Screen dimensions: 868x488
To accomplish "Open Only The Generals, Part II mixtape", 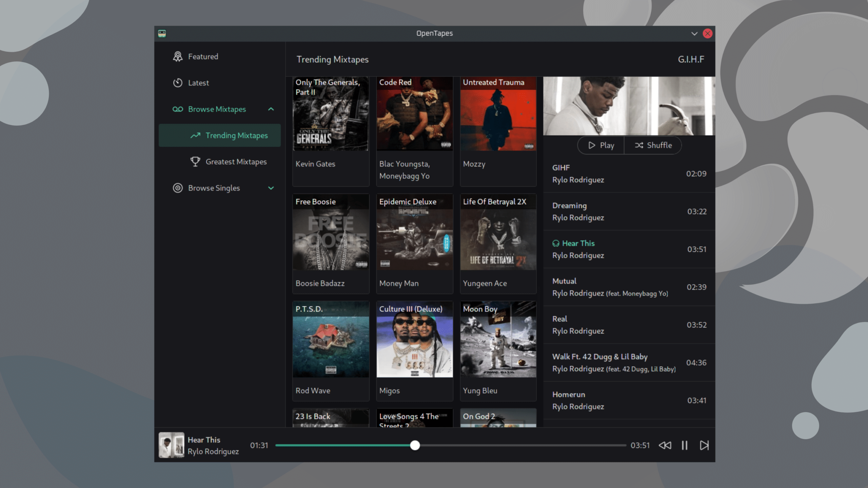I will pyautogui.click(x=331, y=131).
